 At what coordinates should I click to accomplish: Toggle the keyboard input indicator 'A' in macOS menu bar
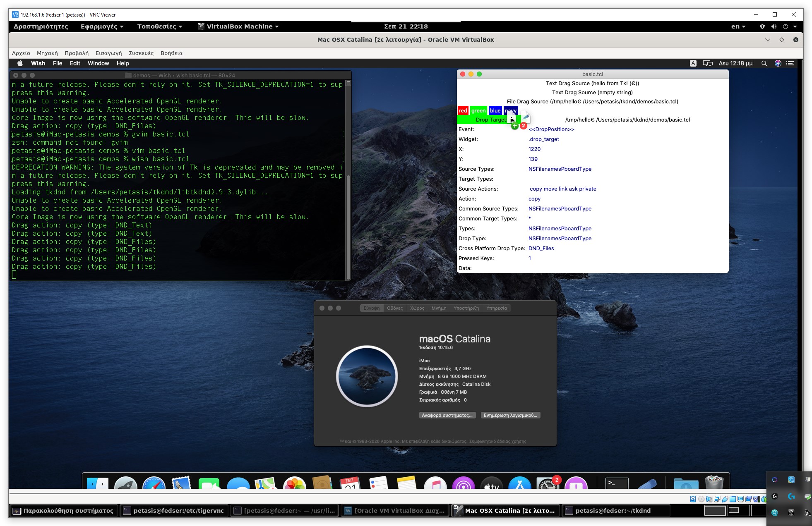pos(692,63)
